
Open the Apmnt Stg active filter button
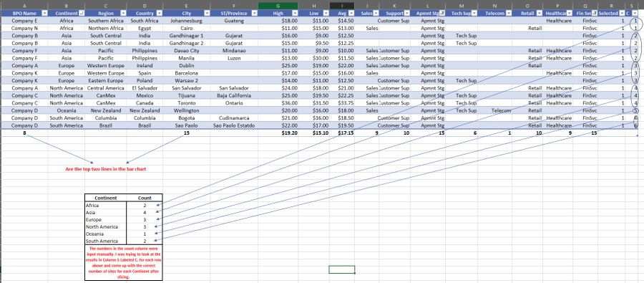(441, 13)
